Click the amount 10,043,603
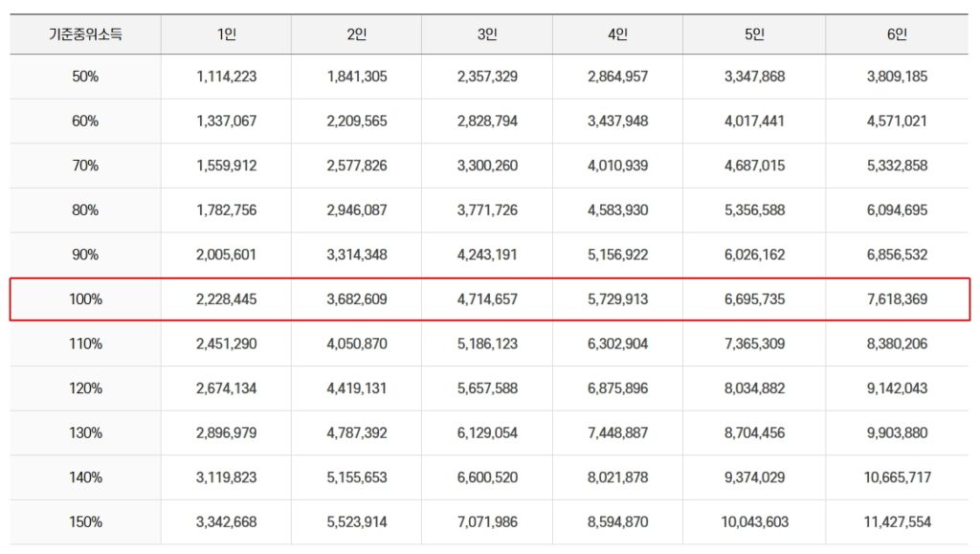Image resolution: width=980 pixels, height=554 pixels. click(754, 522)
